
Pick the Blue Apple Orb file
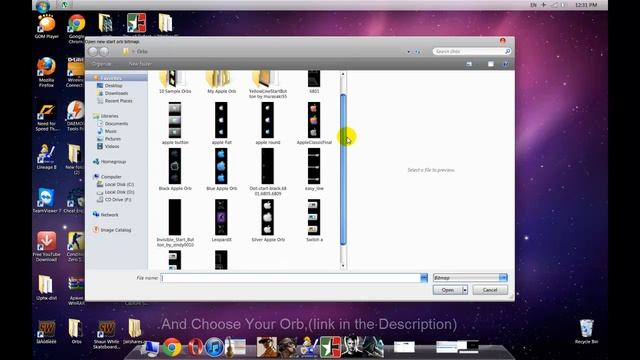[221, 166]
